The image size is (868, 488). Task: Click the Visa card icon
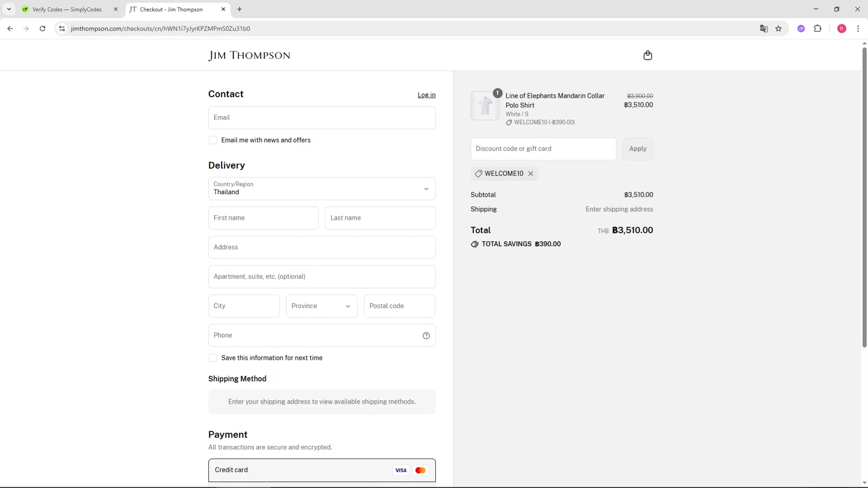(401, 471)
